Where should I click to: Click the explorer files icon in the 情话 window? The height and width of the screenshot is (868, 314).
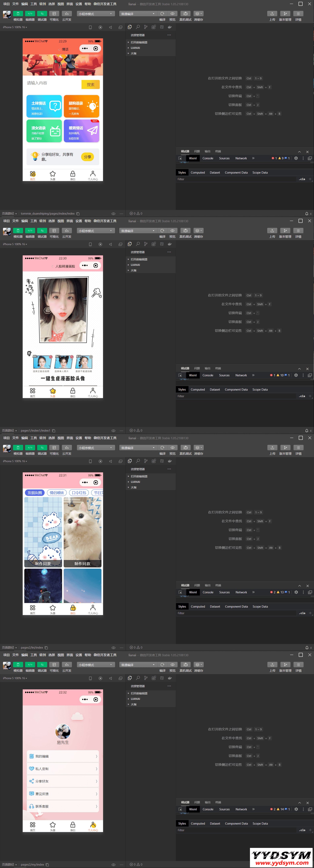[x=129, y=27]
